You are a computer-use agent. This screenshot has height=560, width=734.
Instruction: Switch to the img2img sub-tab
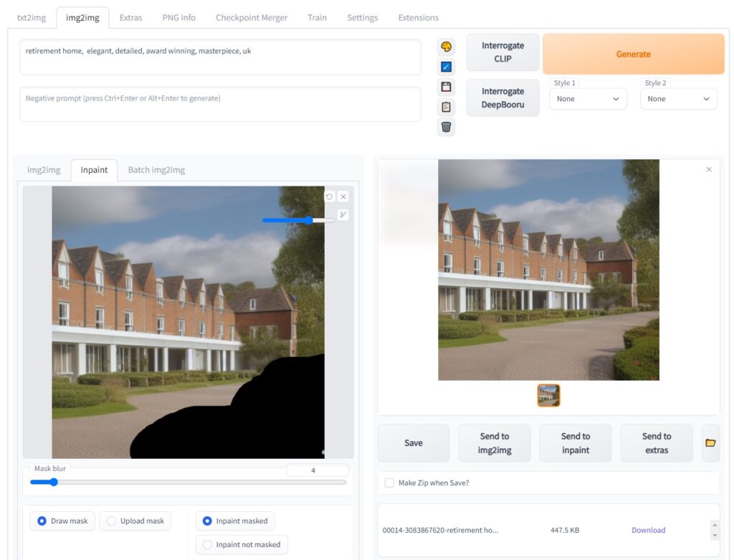coord(44,170)
